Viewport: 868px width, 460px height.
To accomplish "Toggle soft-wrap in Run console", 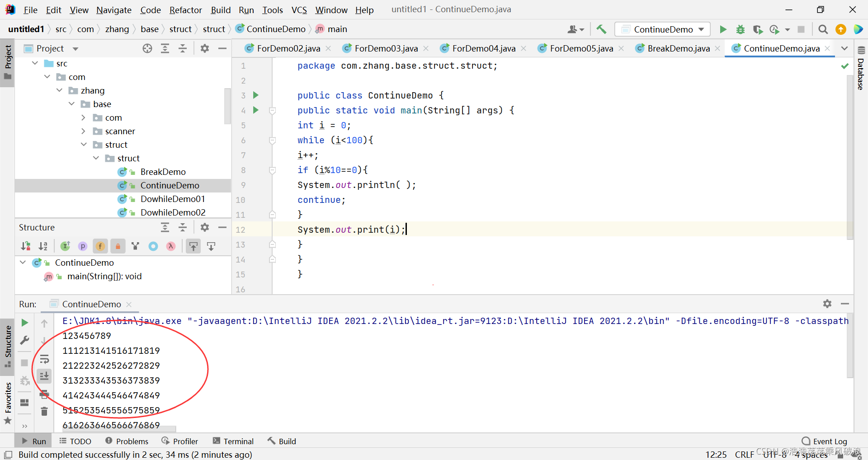I will click(x=44, y=360).
